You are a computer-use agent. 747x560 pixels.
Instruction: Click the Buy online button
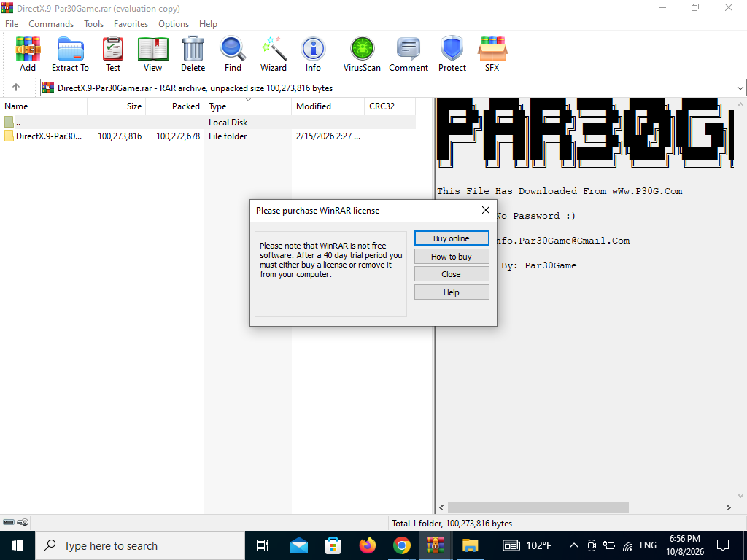tap(452, 238)
